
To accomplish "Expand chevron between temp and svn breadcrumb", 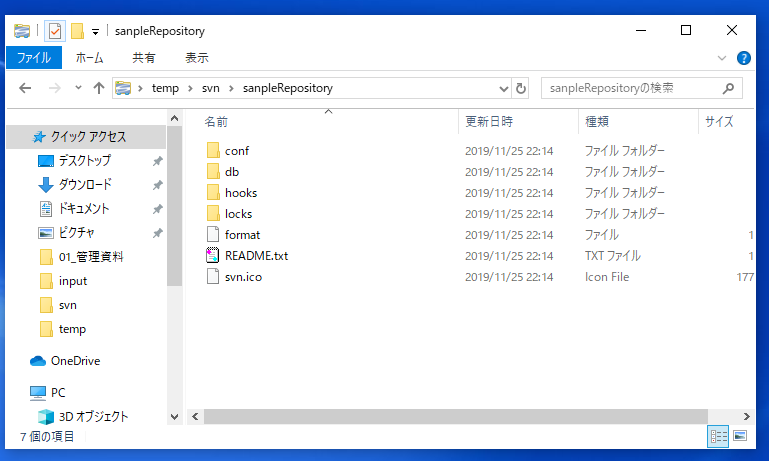I will tap(190, 88).
